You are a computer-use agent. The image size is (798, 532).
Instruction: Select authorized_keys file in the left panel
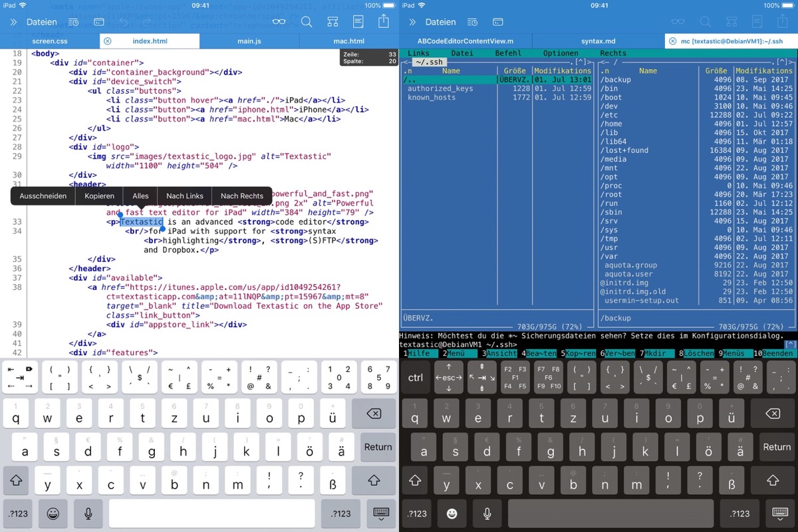(440, 88)
